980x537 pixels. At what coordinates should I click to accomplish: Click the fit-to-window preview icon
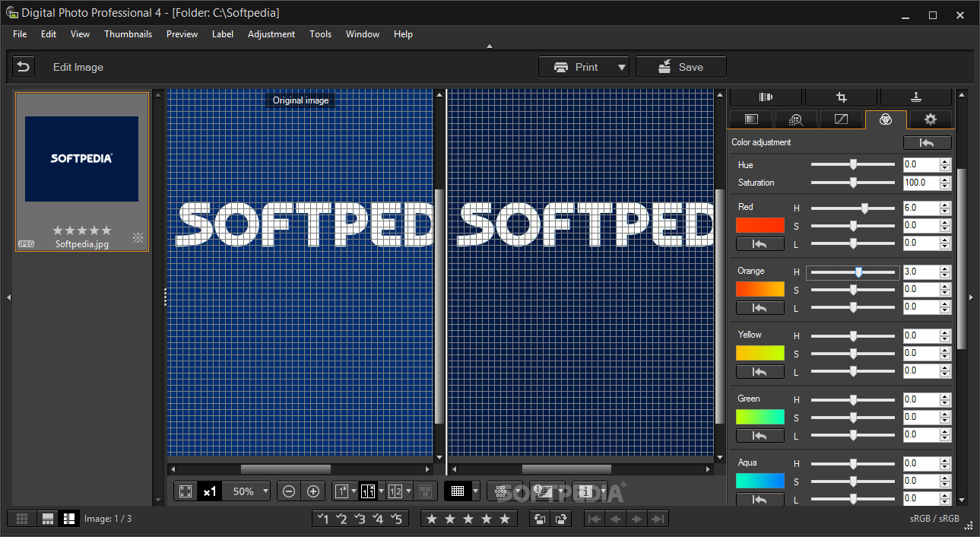pyautogui.click(x=186, y=491)
